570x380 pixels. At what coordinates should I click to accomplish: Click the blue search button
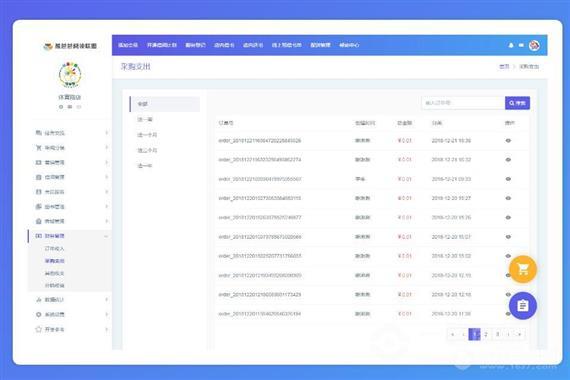[x=517, y=103]
